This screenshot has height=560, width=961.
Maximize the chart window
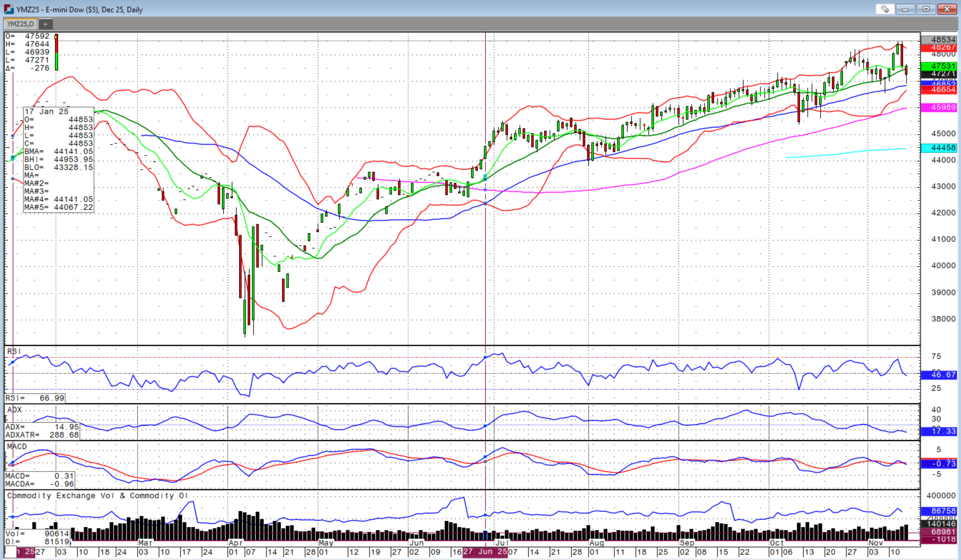pyautogui.click(x=926, y=9)
